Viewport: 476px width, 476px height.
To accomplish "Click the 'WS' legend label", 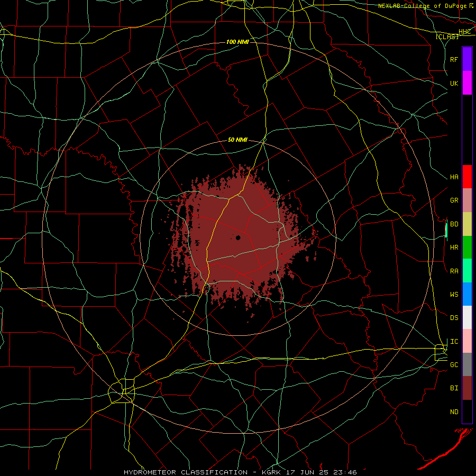I will coord(454,294).
